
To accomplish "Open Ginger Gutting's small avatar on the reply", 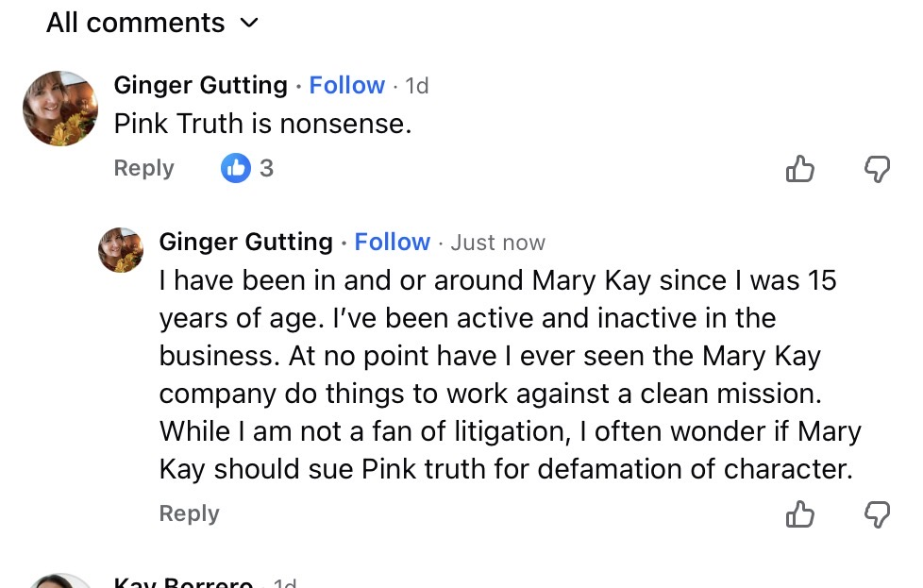I will click(x=121, y=250).
